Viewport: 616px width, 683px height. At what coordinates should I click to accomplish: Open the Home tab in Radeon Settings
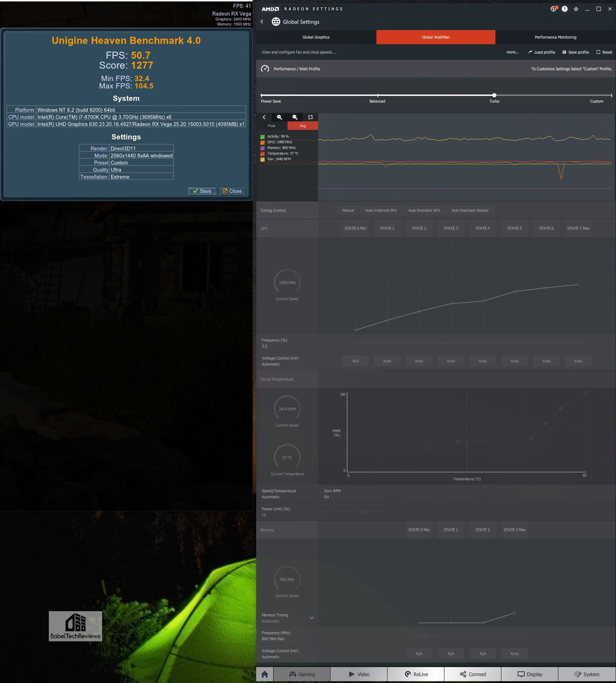[265, 674]
